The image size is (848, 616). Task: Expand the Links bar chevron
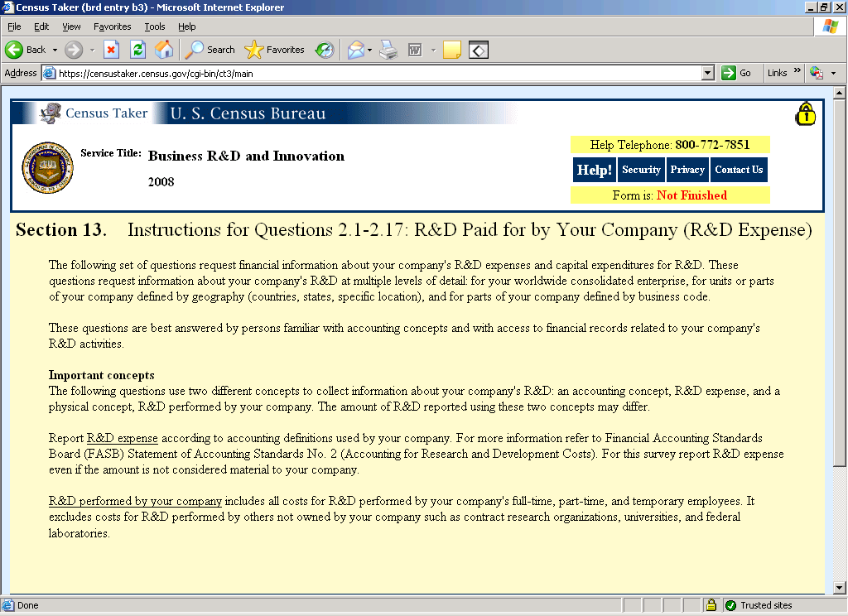coord(797,70)
